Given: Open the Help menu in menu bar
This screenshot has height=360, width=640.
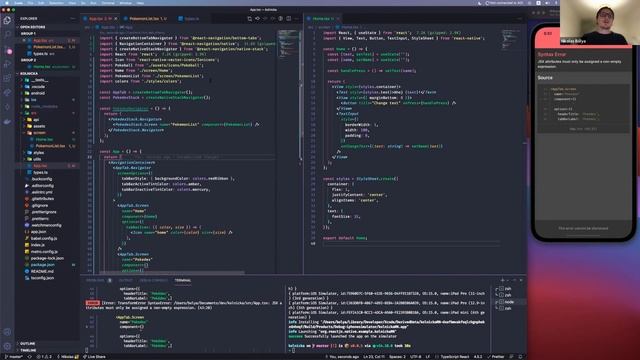Looking at the screenshot, I should click(x=140, y=3).
